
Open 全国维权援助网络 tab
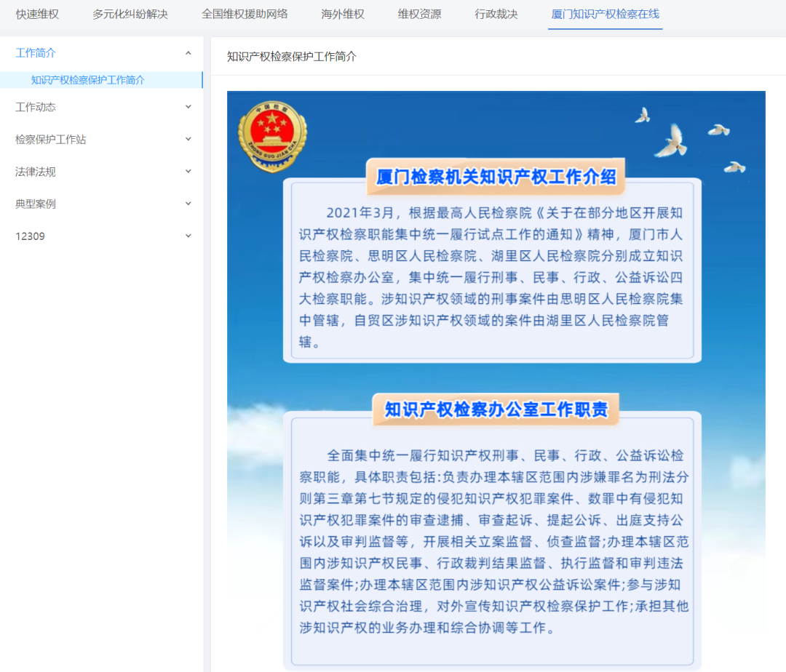[245, 14]
